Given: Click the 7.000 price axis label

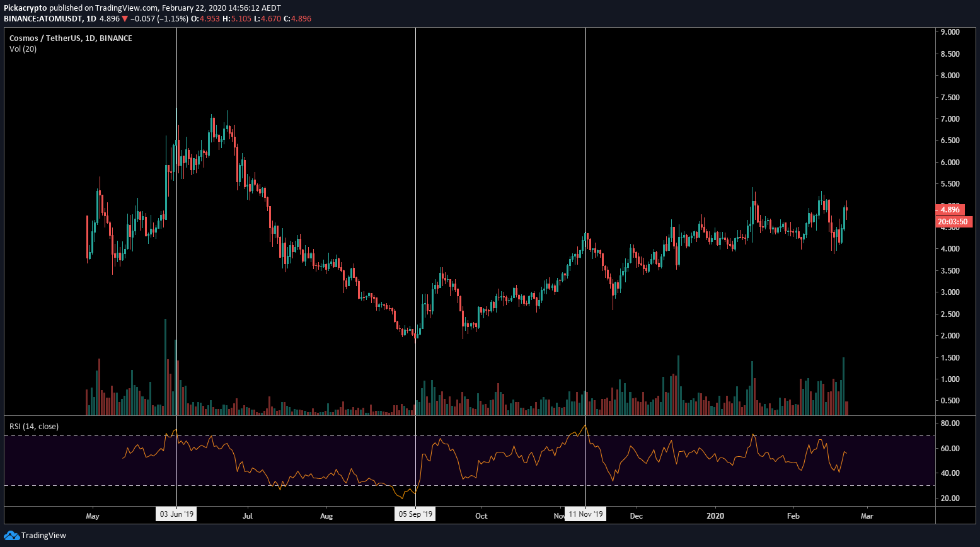Looking at the screenshot, I should click(950, 119).
